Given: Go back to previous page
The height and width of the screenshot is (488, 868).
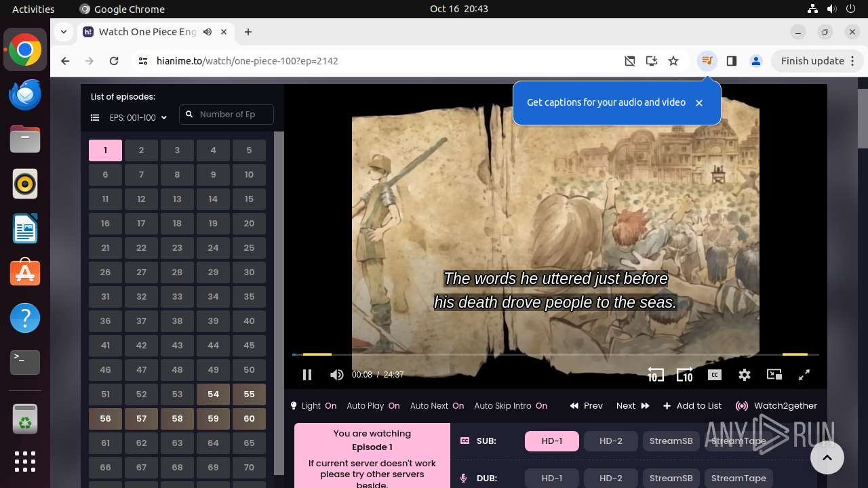Looking at the screenshot, I should click(x=65, y=61).
